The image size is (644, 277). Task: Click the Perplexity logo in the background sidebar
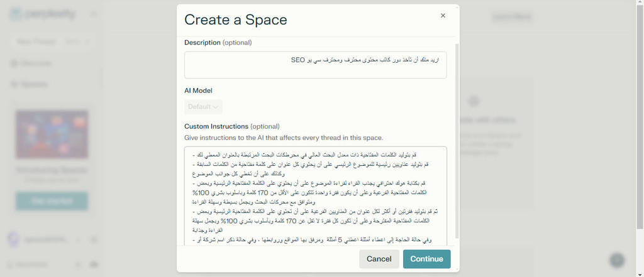(43, 15)
